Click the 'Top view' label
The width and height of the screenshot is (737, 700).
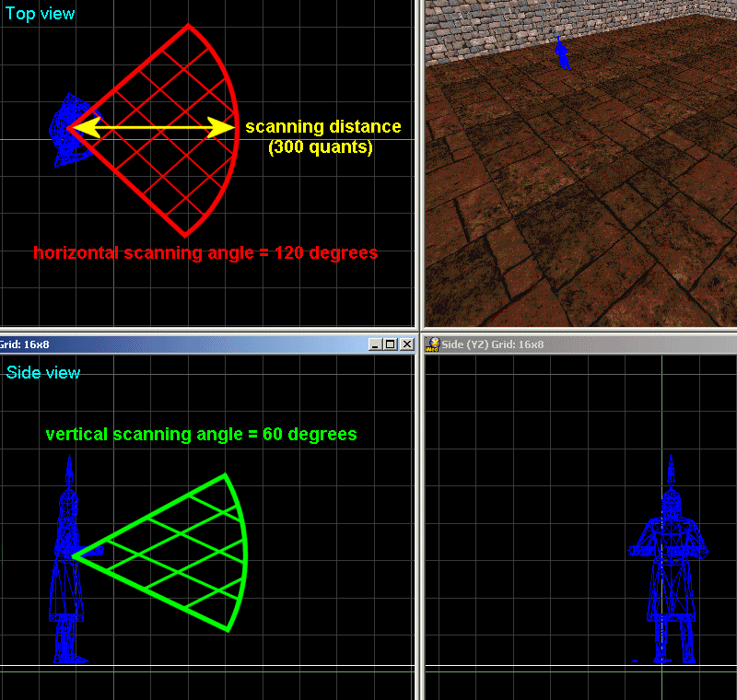[x=41, y=14]
